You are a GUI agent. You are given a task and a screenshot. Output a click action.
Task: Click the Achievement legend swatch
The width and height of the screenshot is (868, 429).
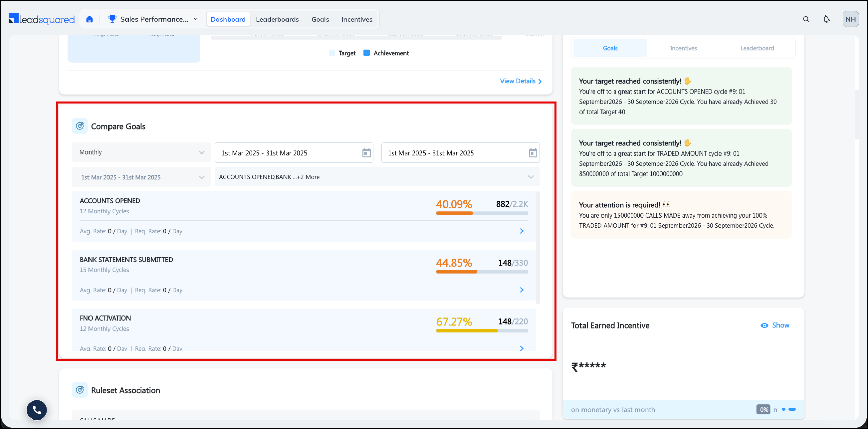367,53
